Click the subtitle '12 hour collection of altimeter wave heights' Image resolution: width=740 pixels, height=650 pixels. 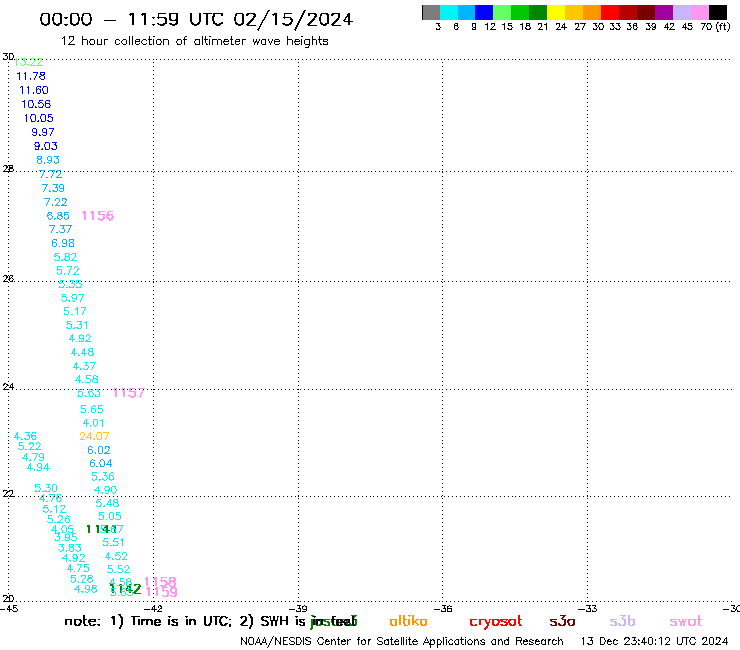(x=194, y=41)
